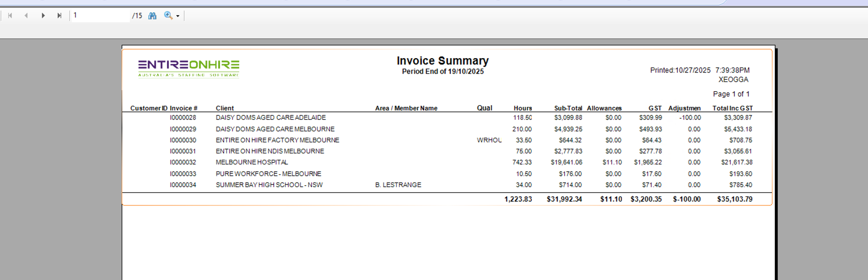
Task: Select the B. Lestrange member name
Action: [x=398, y=185]
